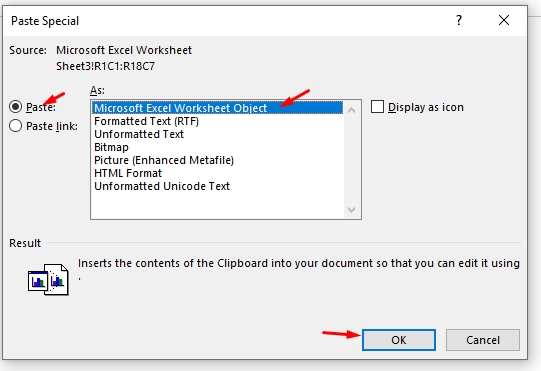Close the Paste Special dialog
The image size is (541, 371).
pyautogui.click(x=504, y=20)
